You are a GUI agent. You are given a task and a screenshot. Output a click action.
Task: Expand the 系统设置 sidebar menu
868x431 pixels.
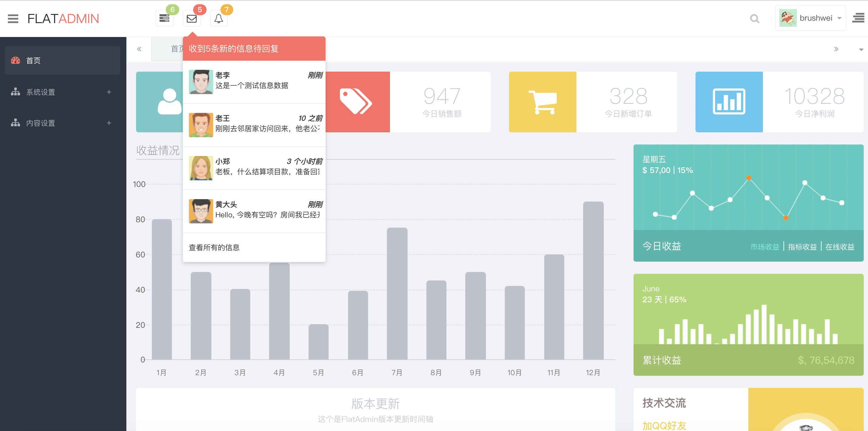pos(62,92)
